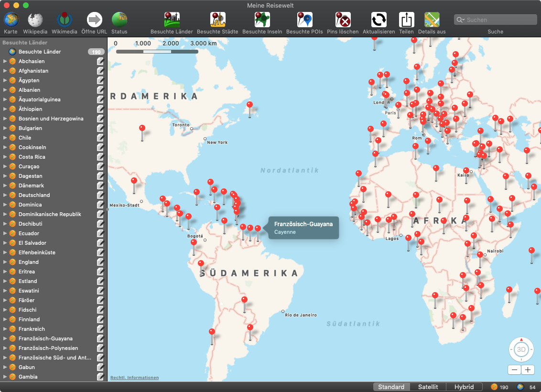Select Französisch-Guayana in the sidebar
The image size is (541, 392).
click(x=45, y=338)
